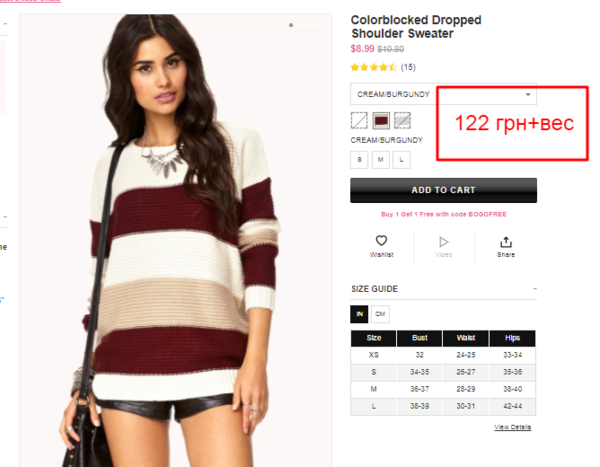Select the first image carousel dot
Screen dimensions: 600x467
(291, 25)
